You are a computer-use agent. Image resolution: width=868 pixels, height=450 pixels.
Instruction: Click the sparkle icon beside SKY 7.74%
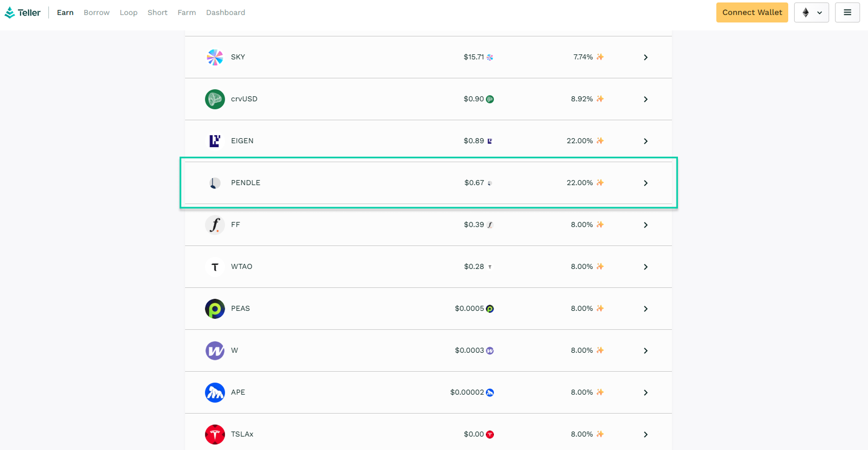[600, 57]
